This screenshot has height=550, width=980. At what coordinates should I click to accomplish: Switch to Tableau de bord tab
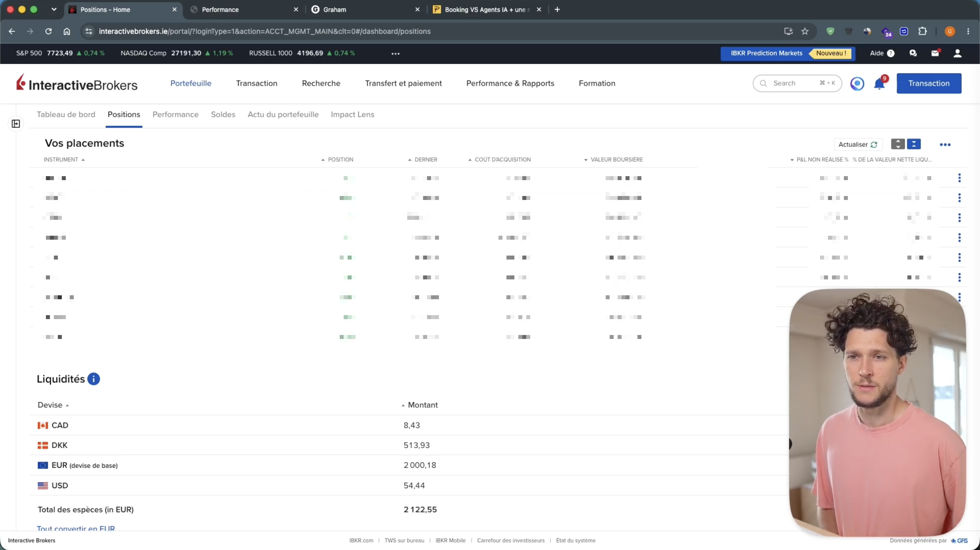click(x=66, y=115)
